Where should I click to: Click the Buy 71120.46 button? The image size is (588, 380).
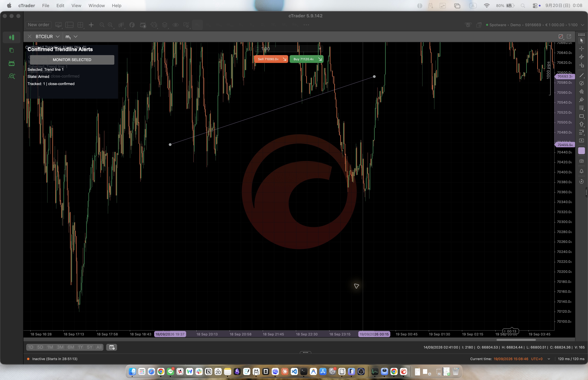pyautogui.click(x=306, y=59)
